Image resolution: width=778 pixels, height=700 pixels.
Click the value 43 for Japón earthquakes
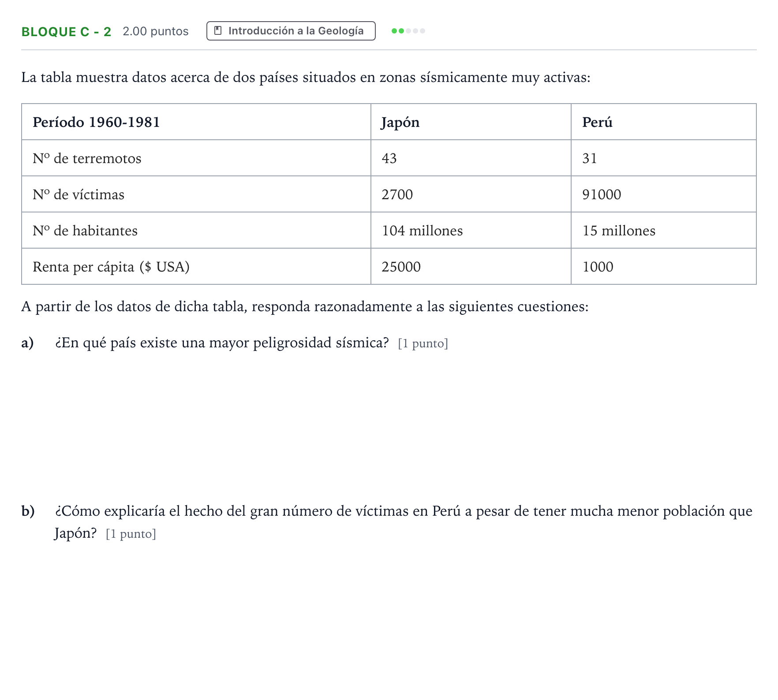tap(471, 158)
